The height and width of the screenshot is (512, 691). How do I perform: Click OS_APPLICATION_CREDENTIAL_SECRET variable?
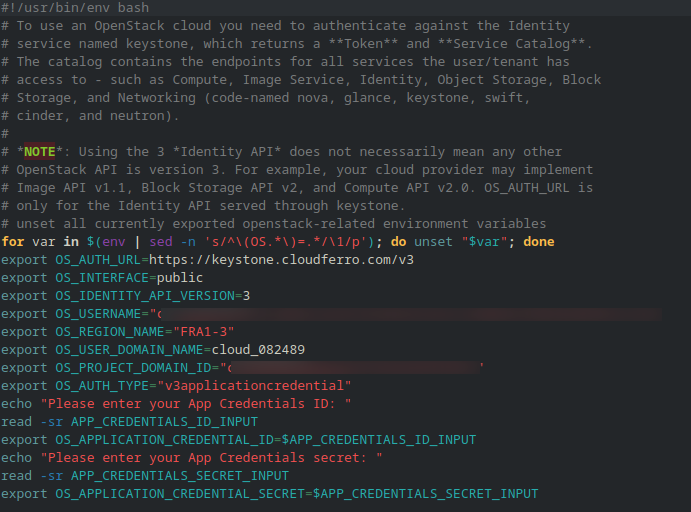pyautogui.click(x=180, y=494)
